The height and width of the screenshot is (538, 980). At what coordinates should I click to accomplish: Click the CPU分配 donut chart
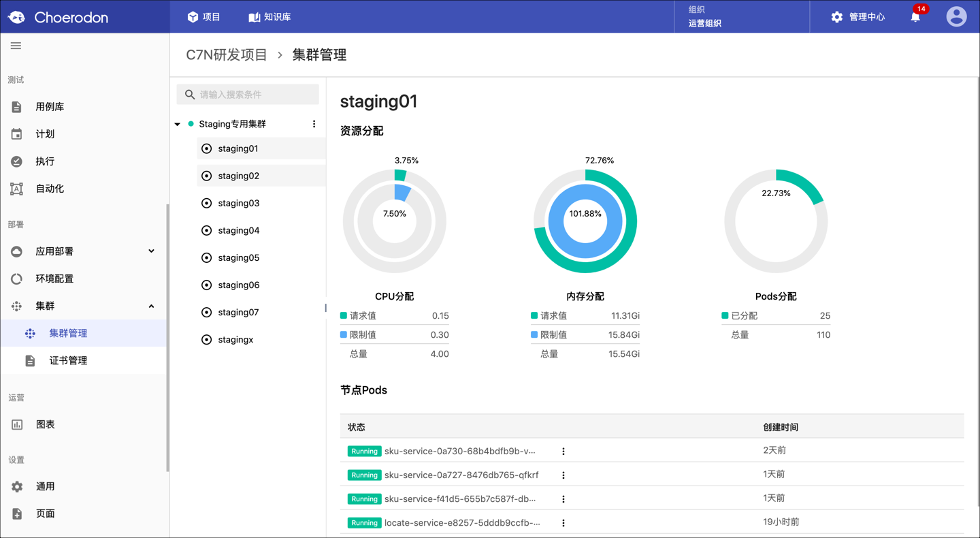click(x=395, y=221)
